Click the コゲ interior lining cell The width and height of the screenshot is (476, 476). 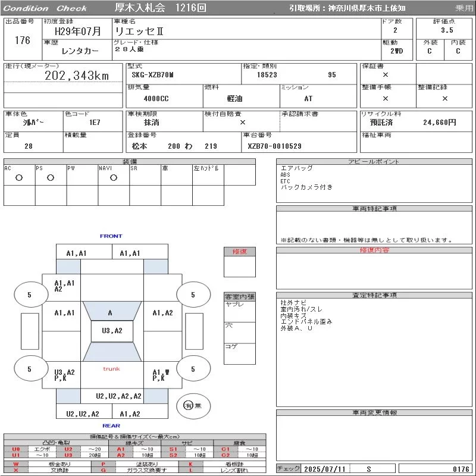[240, 353]
